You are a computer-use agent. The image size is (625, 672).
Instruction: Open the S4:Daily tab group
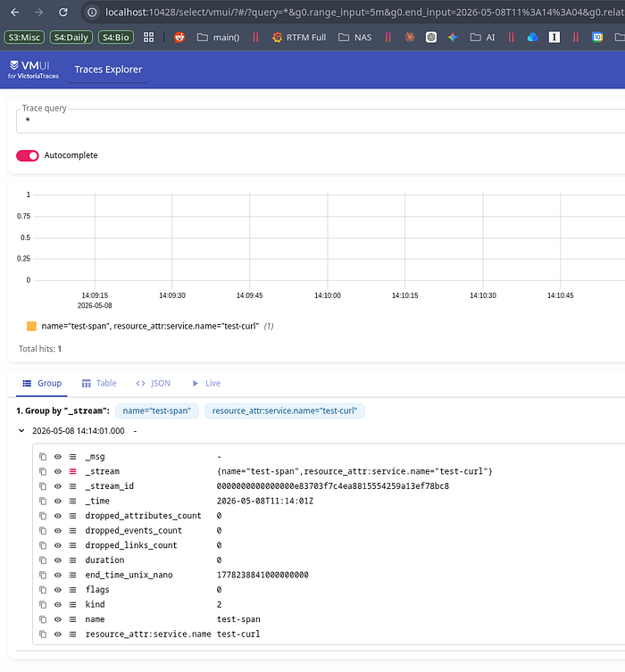[71, 37]
